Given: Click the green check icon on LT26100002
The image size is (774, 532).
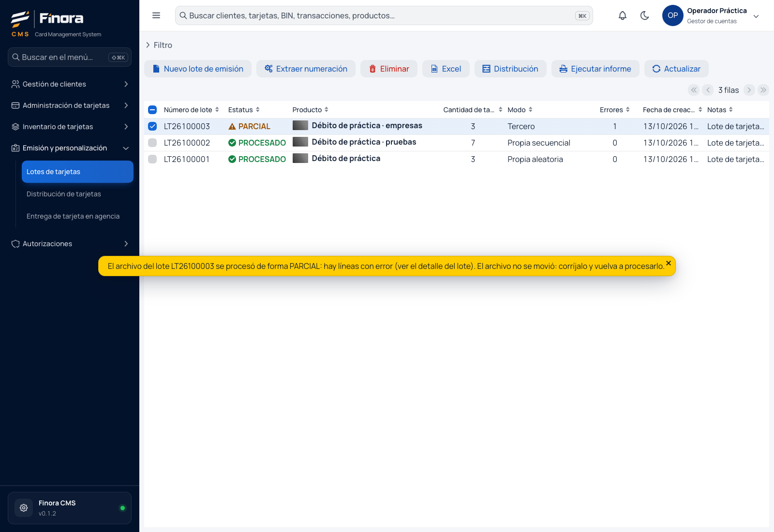Looking at the screenshot, I should point(232,143).
